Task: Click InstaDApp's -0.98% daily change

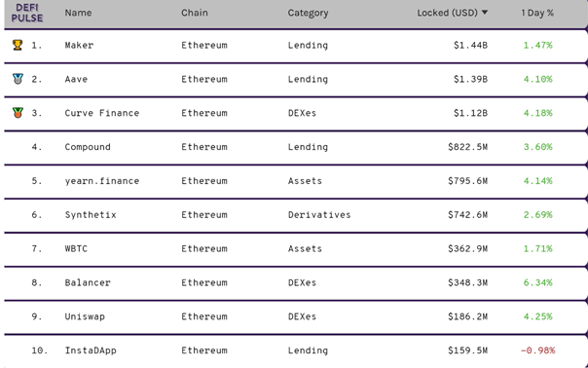Action: click(537, 350)
